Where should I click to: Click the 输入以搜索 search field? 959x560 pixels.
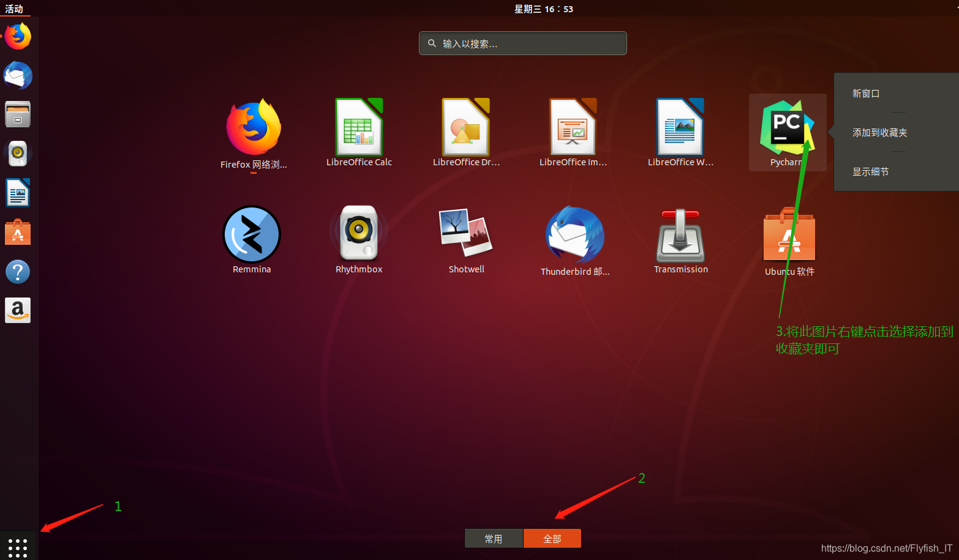click(x=523, y=43)
